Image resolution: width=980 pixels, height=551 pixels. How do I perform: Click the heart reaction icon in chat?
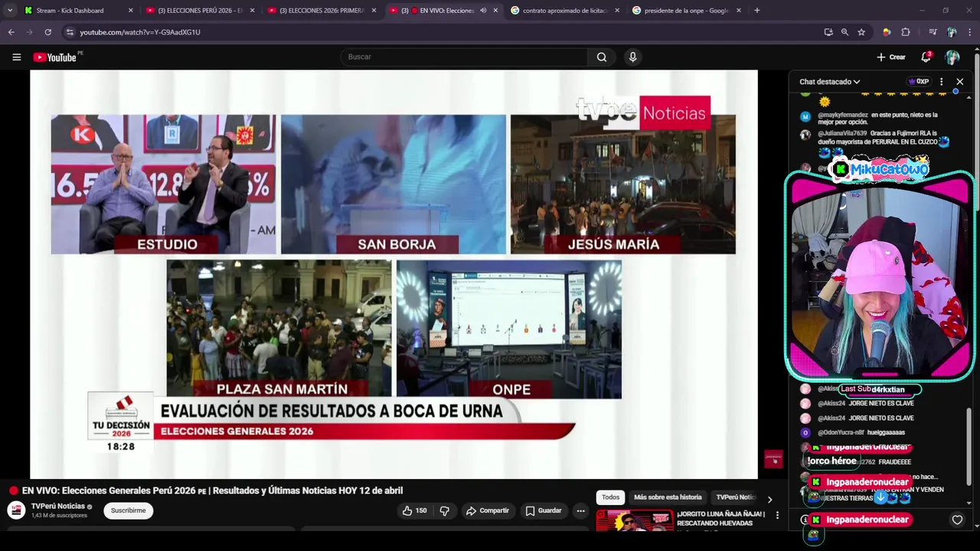click(957, 520)
